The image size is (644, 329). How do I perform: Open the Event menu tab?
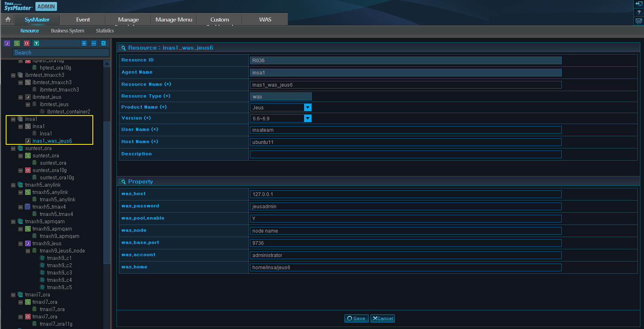pos(83,20)
